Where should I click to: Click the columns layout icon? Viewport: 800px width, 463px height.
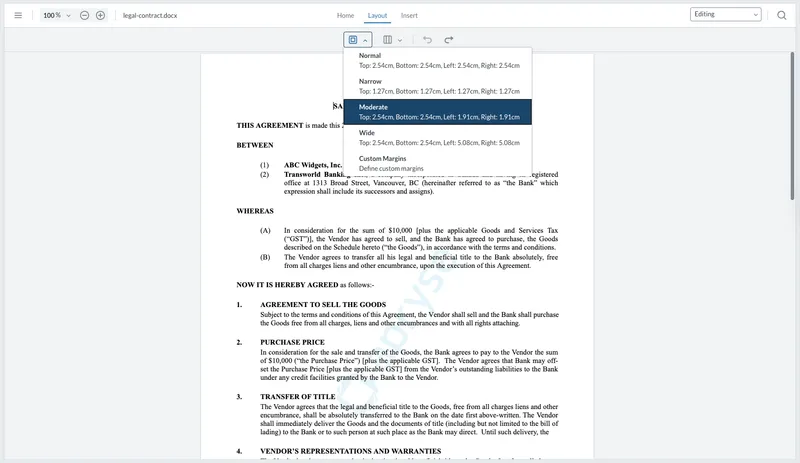click(388, 39)
